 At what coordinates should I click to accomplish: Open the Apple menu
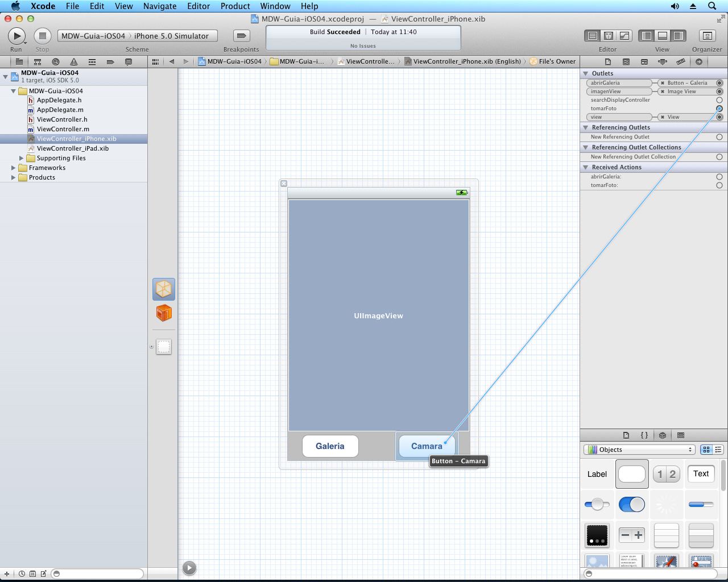click(x=15, y=6)
